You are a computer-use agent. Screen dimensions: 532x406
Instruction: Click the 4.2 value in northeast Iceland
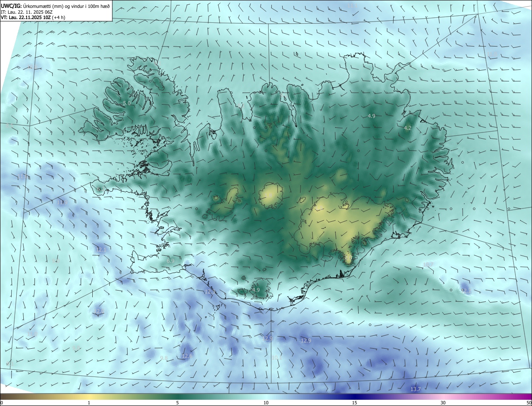(408, 128)
